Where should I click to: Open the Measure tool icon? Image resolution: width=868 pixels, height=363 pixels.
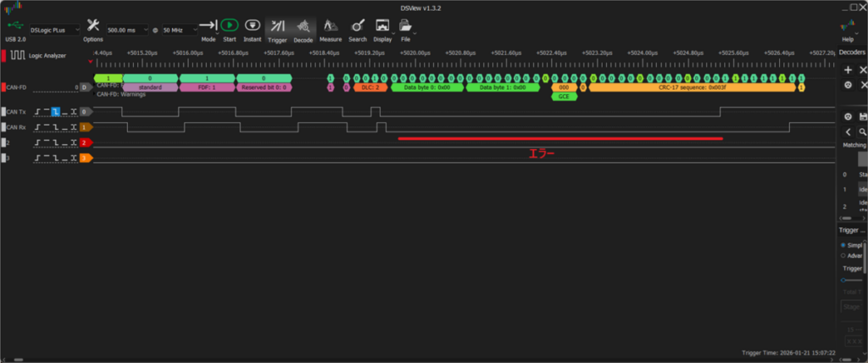tap(331, 25)
